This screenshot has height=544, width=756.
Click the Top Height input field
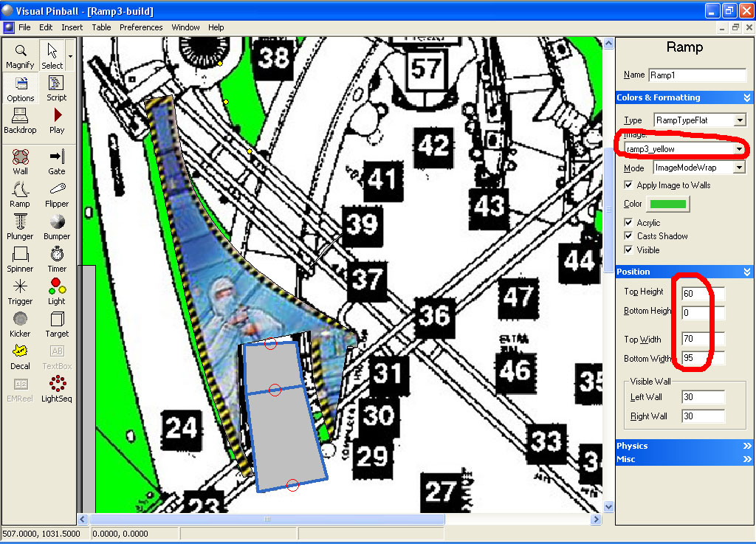tap(703, 294)
